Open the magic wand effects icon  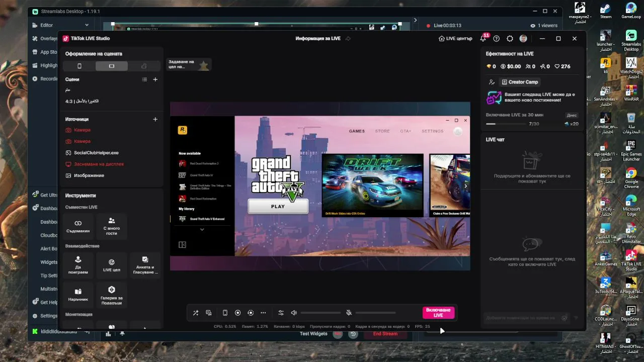[196, 313]
